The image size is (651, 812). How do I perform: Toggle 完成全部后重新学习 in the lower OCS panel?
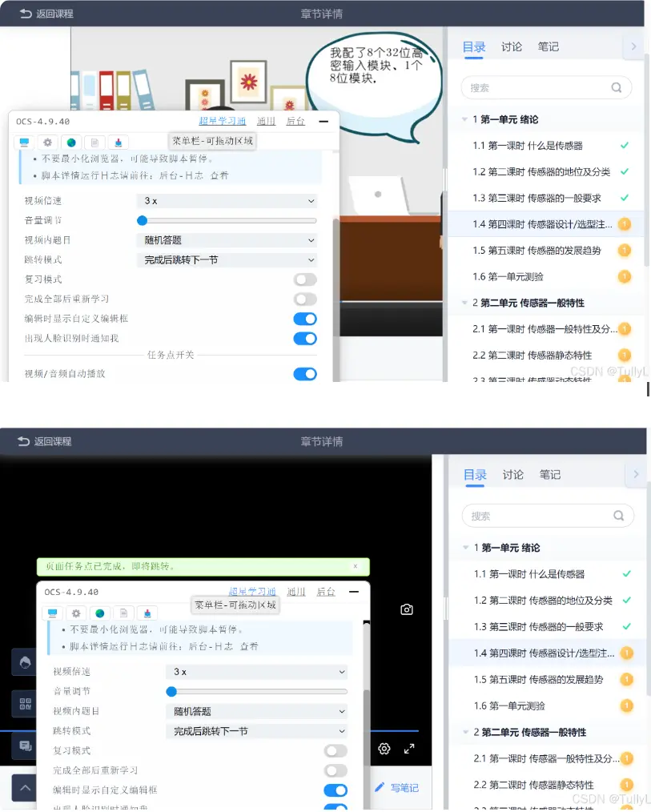pyautogui.click(x=336, y=770)
